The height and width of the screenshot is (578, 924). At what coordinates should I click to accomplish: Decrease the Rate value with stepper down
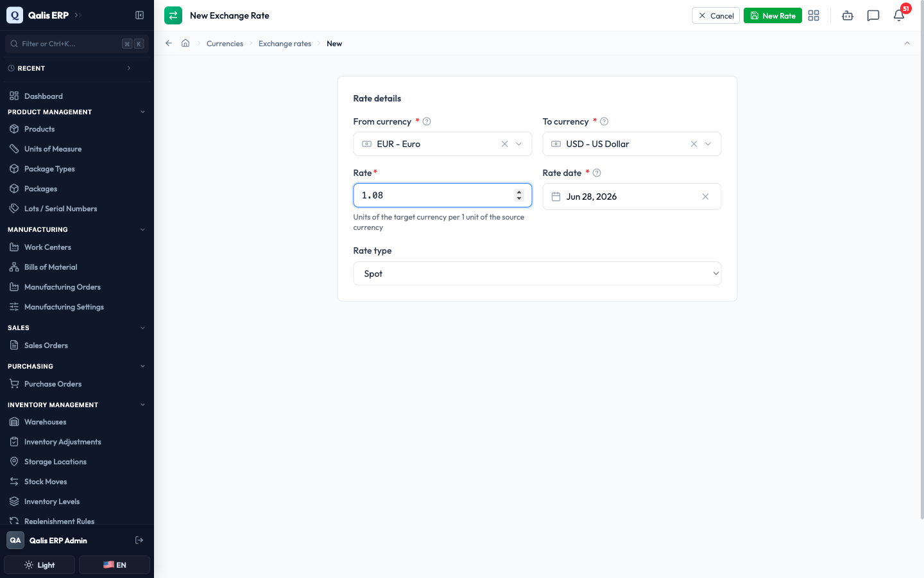(x=519, y=198)
